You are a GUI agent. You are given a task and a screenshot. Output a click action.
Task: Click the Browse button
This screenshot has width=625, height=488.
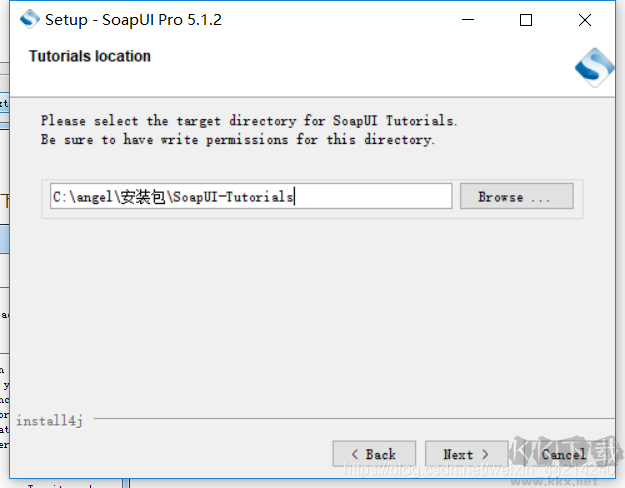516,197
